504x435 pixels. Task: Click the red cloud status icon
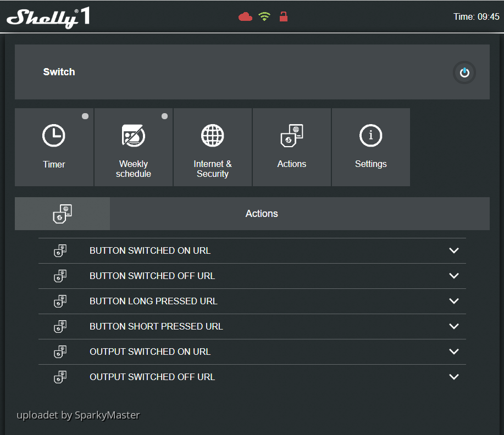(245, 17)
